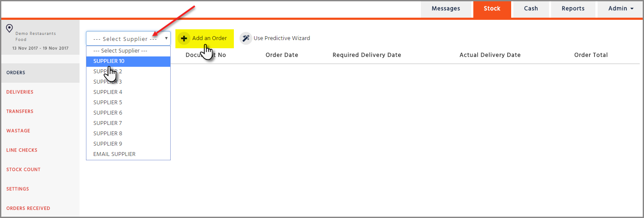Select the Stock tab
644x218 pixels.
pyautogui.click(x=492, y=9)
